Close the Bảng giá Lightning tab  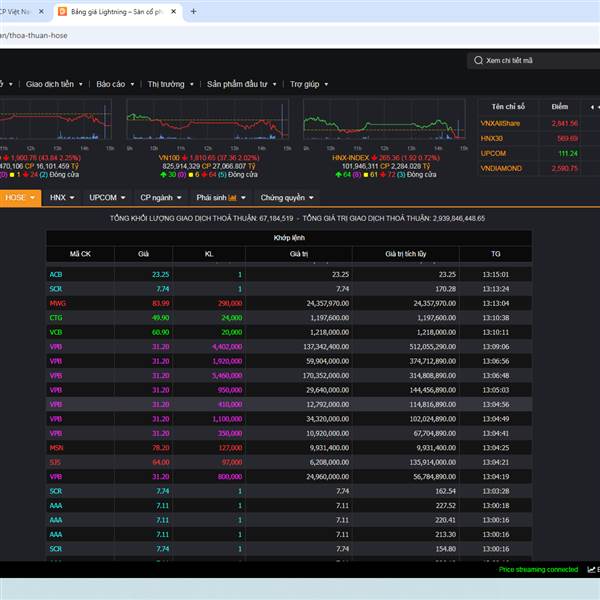(x=173, y=12)
